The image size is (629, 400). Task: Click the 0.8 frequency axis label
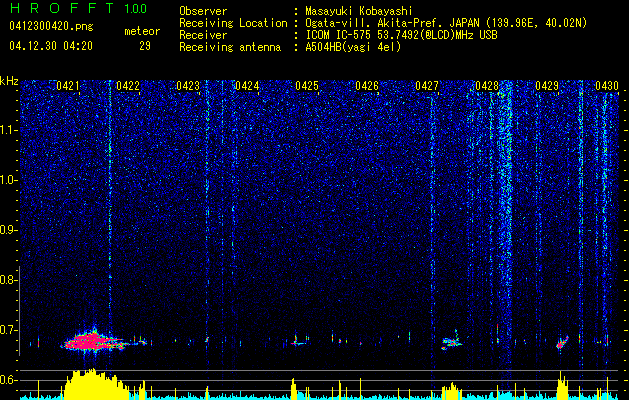click(8, 280)
